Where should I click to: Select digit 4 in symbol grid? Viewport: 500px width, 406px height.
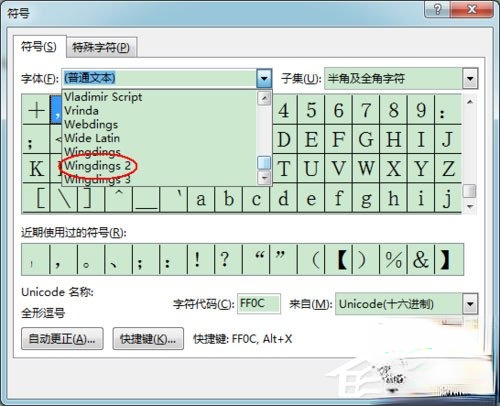coord(283,110)
